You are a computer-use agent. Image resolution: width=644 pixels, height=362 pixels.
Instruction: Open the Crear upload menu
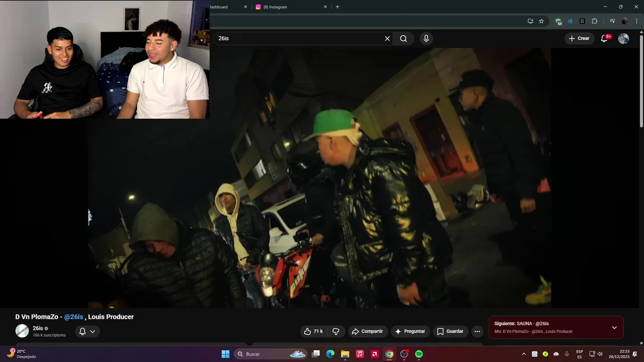tap(579, 39)
